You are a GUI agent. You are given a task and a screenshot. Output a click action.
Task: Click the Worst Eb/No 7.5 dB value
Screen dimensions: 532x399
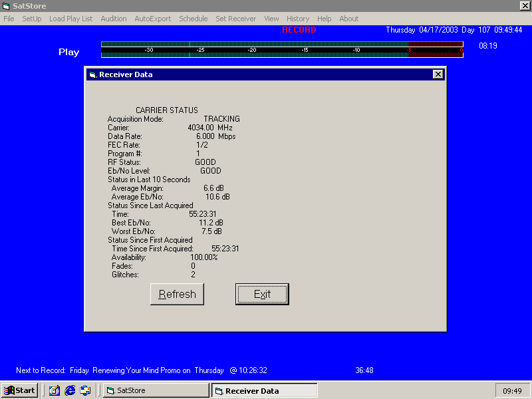pyautogui.click(x=211, y=231)
